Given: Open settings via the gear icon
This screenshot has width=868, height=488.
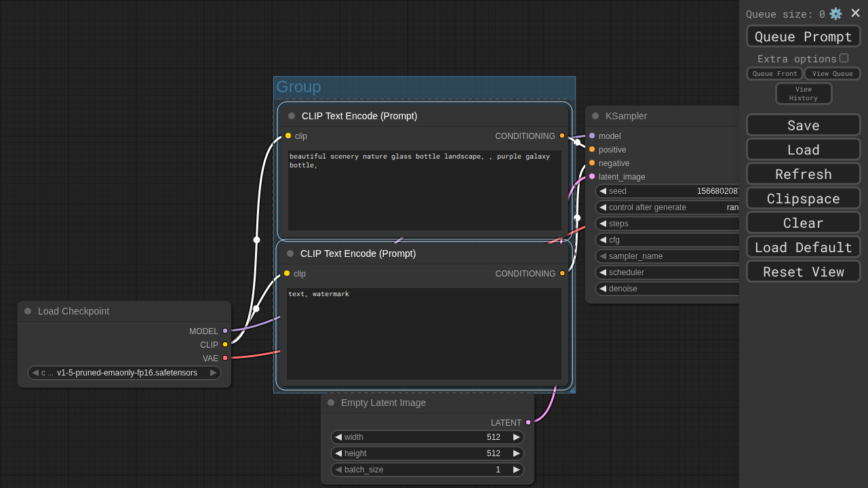Looking at the screenshot, I should pos(835,14).
